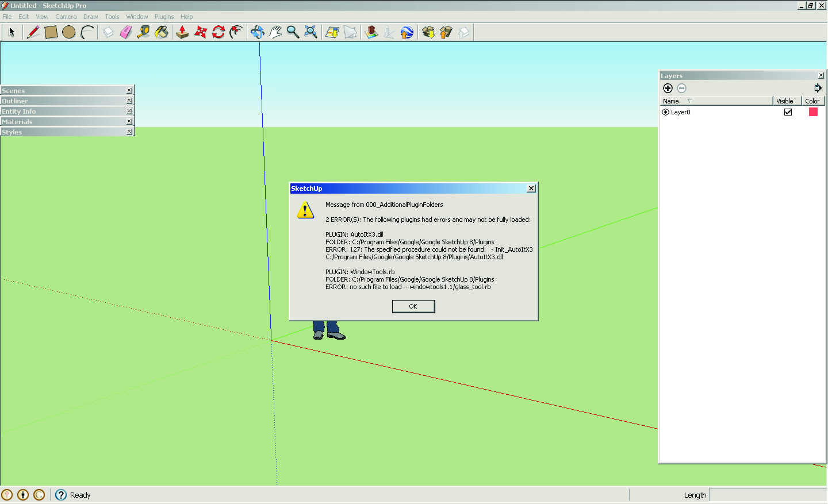
Task: Click the Visible column header
Action: click(787, 101)
